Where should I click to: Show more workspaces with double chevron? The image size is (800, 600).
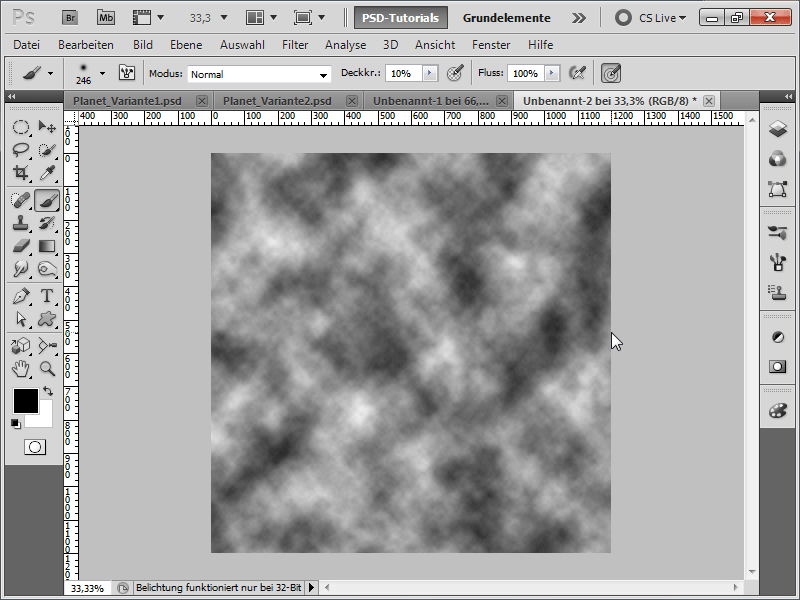pos(579,18)
